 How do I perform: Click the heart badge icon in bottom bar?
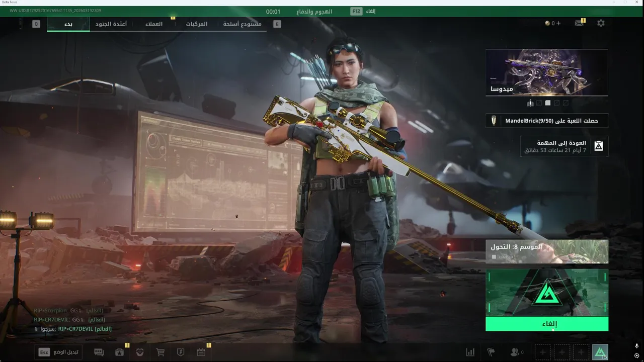click(x=140, y=352)
